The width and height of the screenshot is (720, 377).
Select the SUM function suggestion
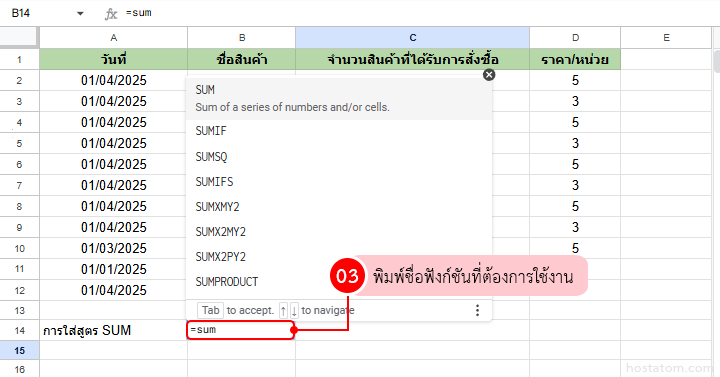339,98
